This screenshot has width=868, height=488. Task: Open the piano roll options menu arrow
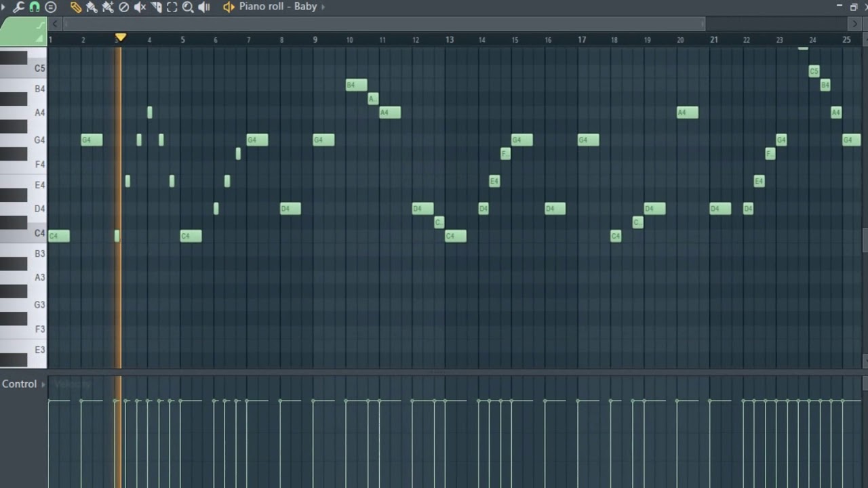(x=3, y=7)
